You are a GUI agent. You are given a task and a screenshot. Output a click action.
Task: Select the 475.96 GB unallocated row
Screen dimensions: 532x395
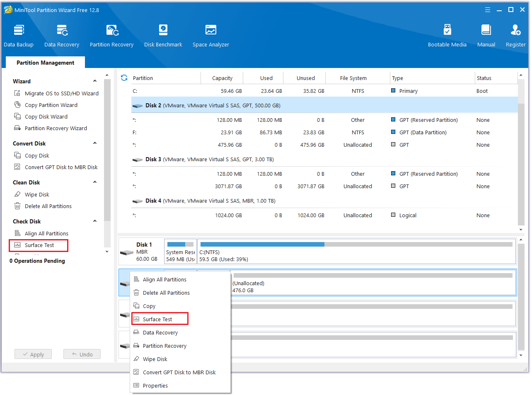[324, 145]
